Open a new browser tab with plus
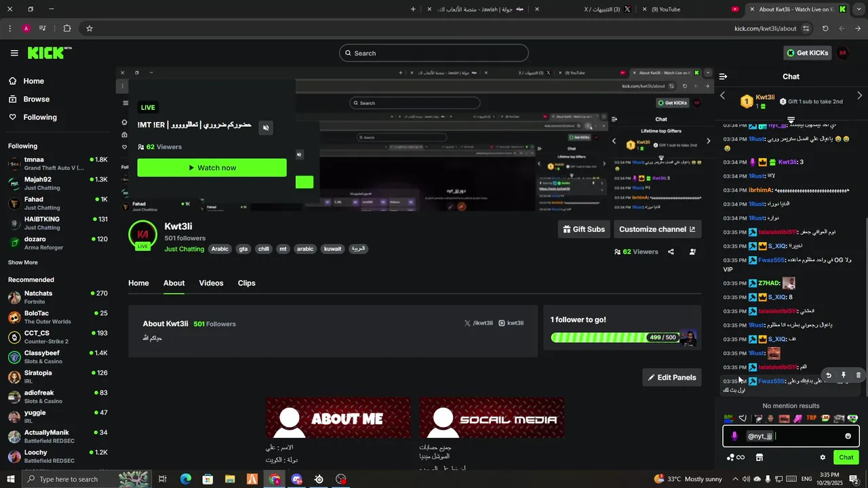The width and height of the screenshot is (868, 488). (413, 9)
